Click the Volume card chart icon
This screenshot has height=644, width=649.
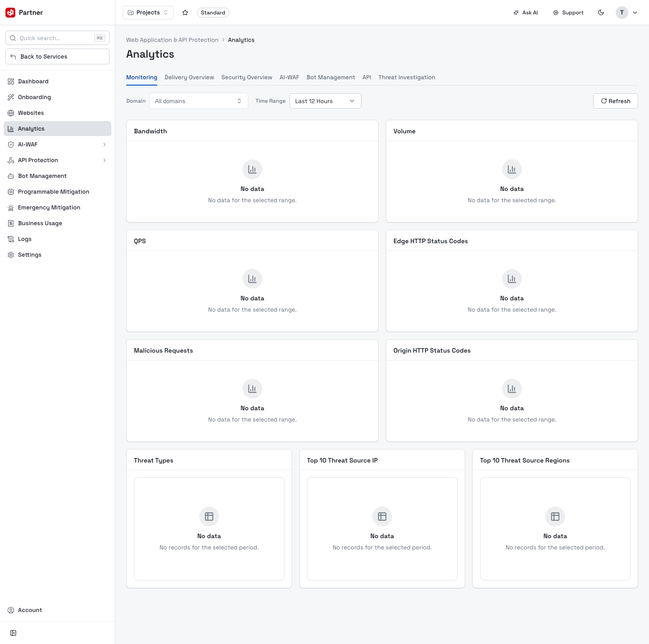click(512, 169)
